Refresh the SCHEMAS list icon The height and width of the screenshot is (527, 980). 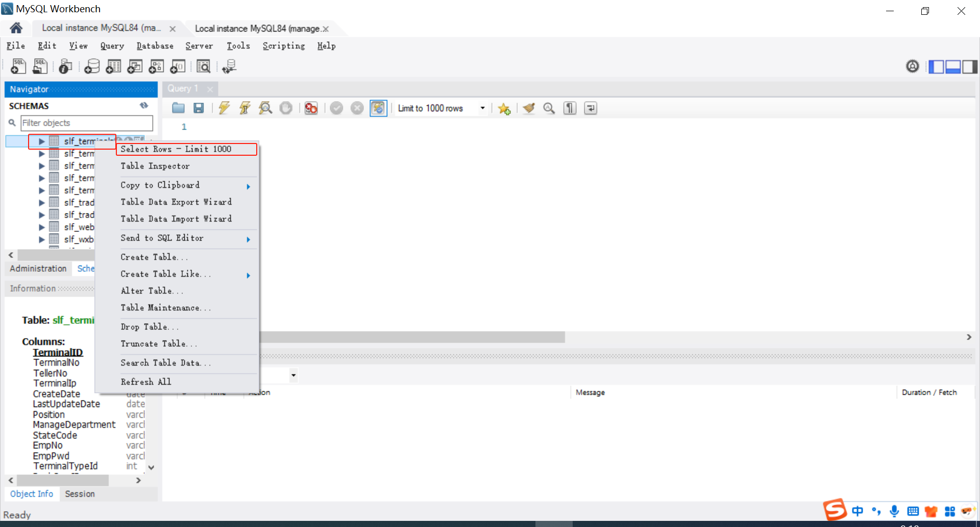[x=144, y=106]
